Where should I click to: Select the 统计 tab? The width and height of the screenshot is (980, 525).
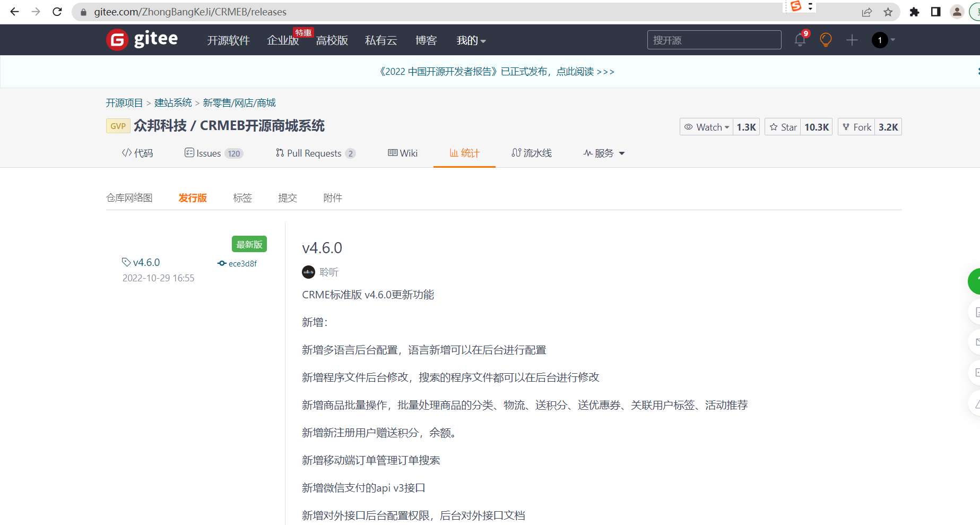pyautogui.click(x=464, y=153)
